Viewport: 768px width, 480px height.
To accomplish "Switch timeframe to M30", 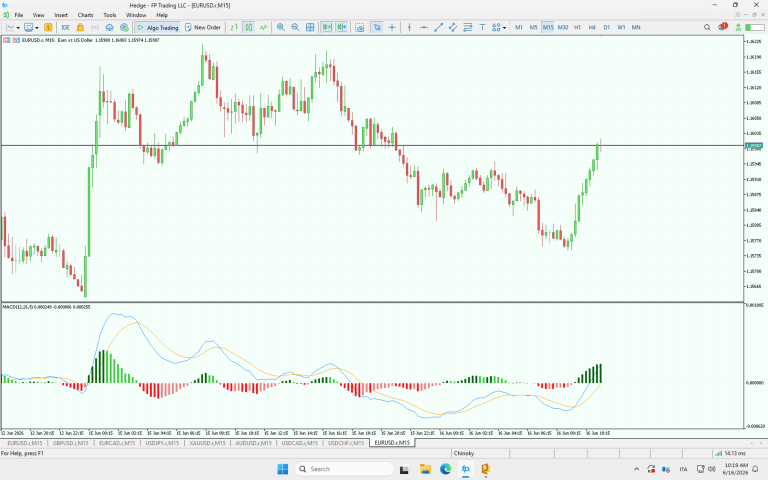I will (x=563, y=27).
